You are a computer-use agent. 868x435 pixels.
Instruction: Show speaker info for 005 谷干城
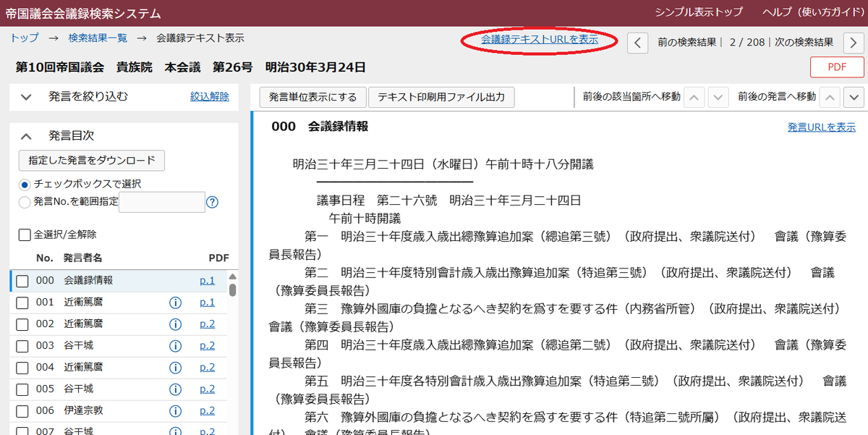174,389
